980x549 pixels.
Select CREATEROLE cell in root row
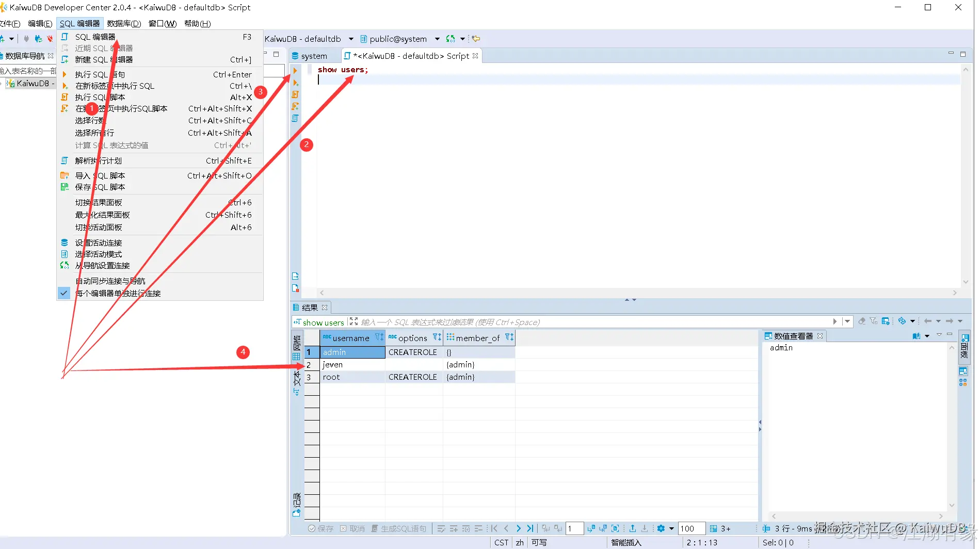[414, 377]
